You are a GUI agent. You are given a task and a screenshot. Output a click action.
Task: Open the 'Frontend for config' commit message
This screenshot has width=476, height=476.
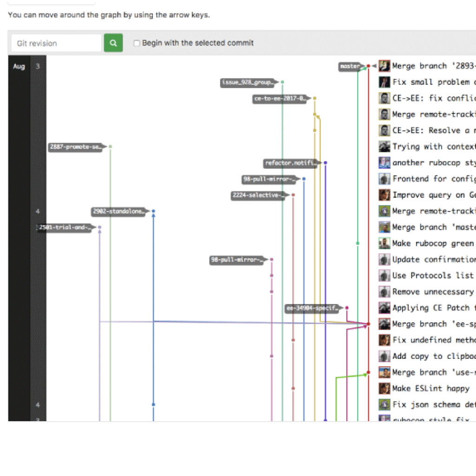click(433, 179)
